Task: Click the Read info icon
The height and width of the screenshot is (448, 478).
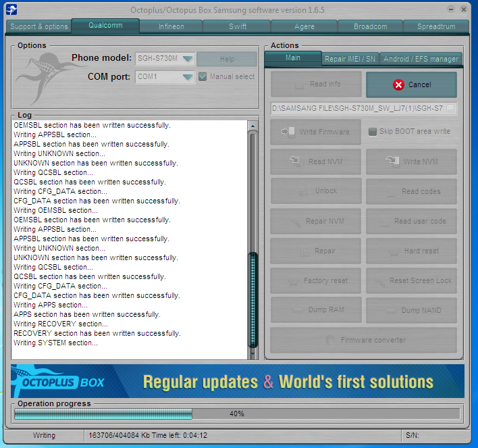Action: tap(299, 84)
